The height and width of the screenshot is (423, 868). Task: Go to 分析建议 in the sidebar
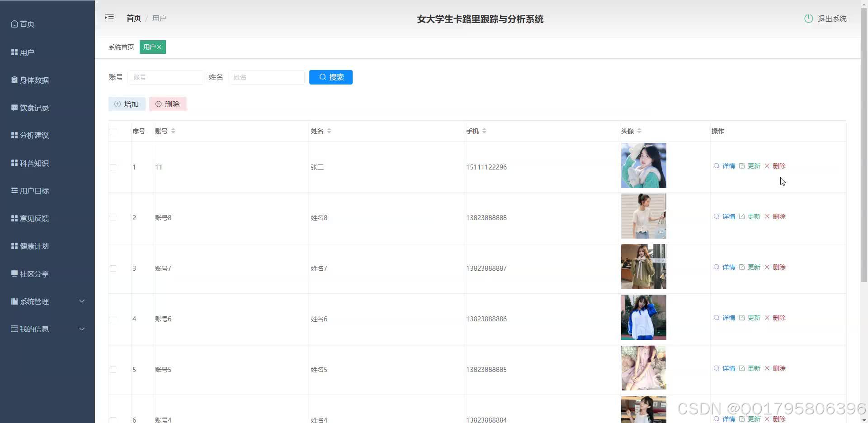coord(47,135)
